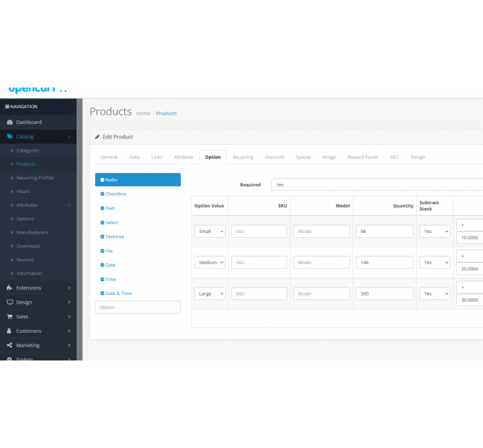The width and height of the screenshot is (483, 448).
Task: Expand the Customers menu chevron
Action: click(x=69, y=331)
